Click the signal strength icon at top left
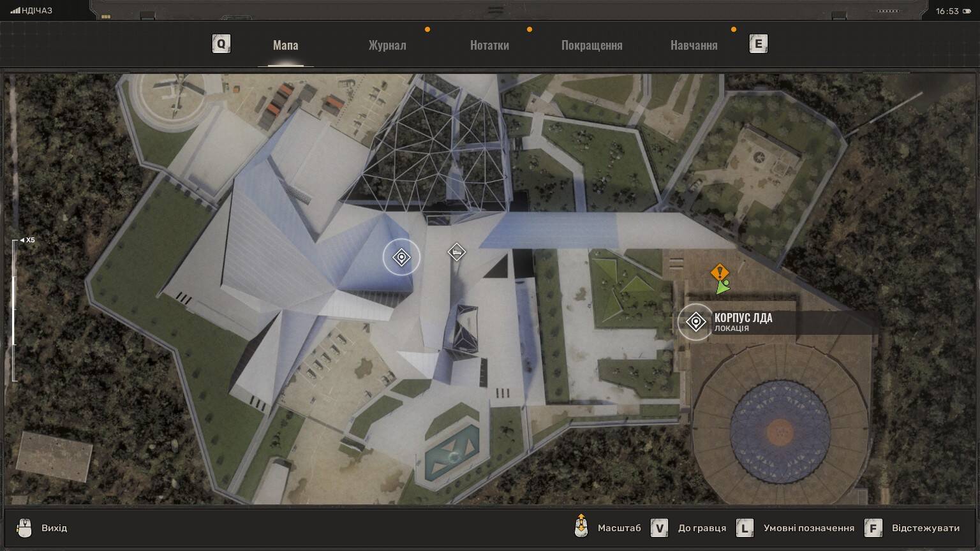 point(15,11)
